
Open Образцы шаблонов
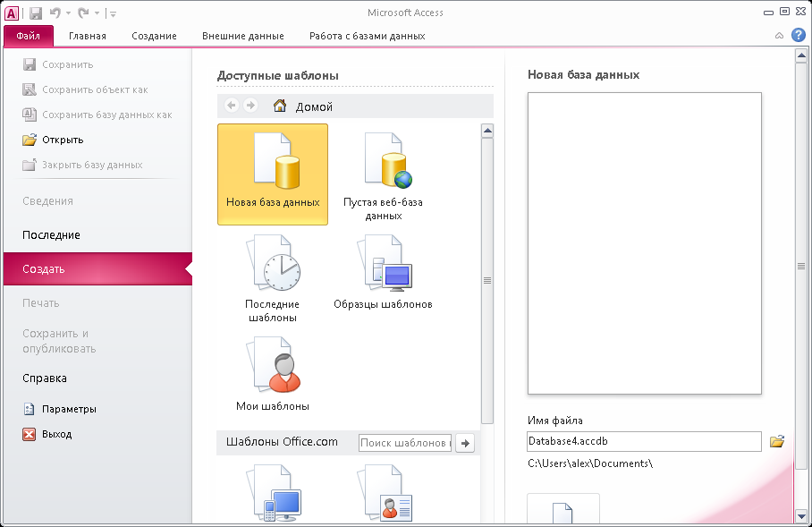point(384,271)
